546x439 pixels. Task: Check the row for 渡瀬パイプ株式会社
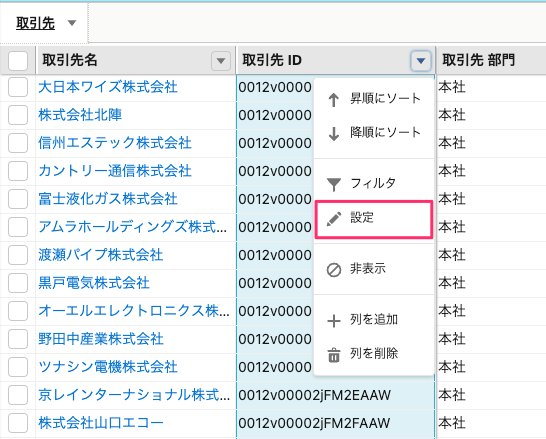(18, 255)
